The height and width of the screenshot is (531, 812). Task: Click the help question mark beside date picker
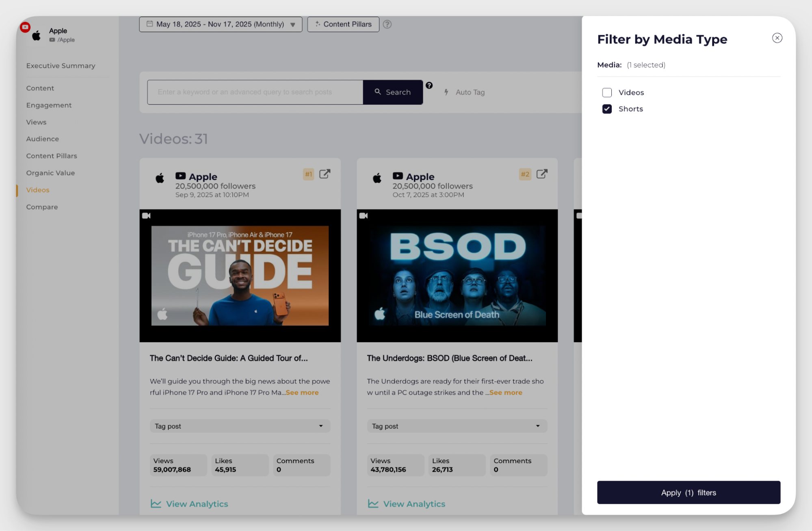pos(387,24)
